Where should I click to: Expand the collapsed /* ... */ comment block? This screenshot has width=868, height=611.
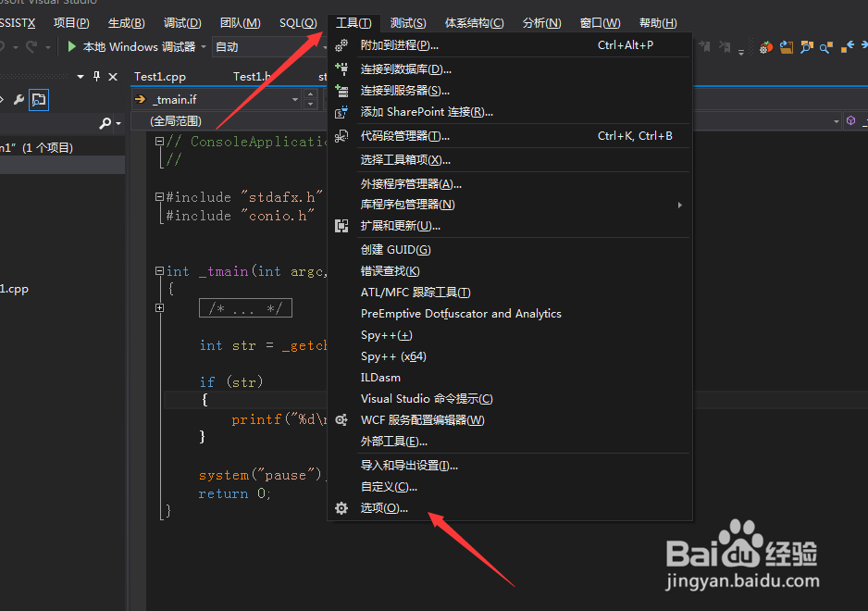click(x=159, y=307)
